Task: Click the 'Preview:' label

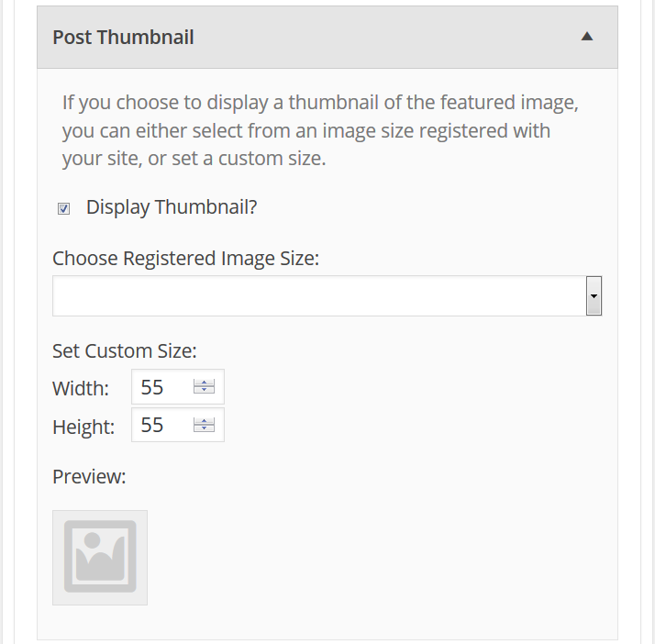Action: (89, 476)
